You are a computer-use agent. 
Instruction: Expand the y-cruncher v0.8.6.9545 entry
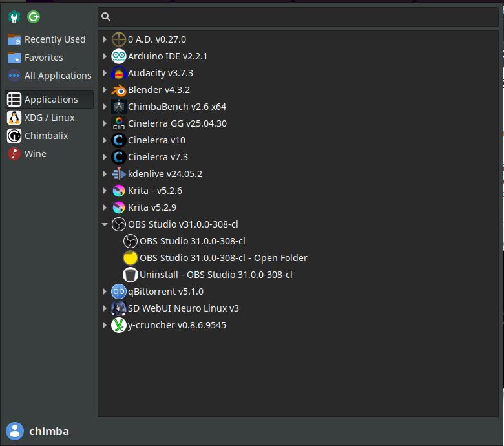105,325
